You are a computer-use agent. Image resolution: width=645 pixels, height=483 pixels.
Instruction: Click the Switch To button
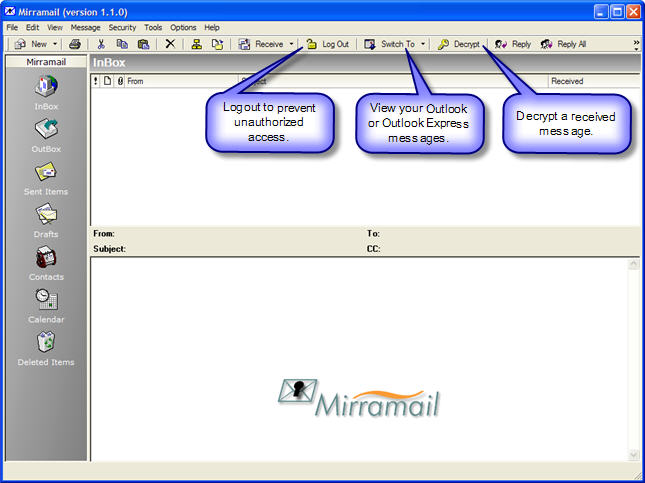tap(390, 44)
